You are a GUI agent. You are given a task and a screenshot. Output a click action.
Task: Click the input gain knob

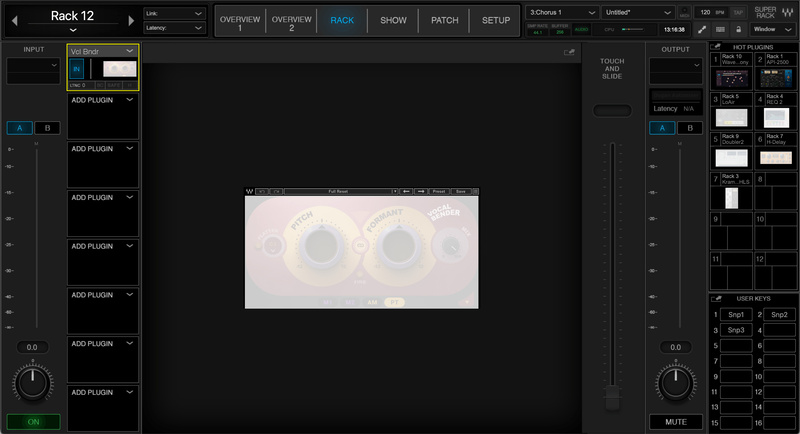33,382
